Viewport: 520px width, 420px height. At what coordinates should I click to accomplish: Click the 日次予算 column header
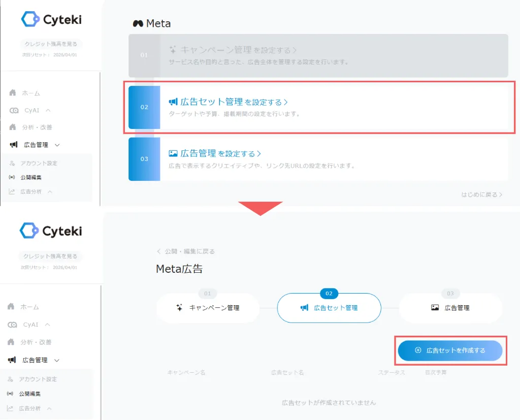436,373
